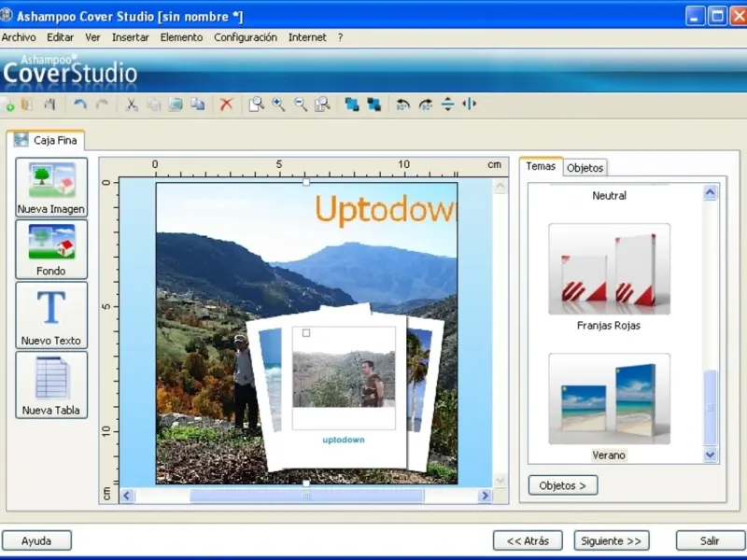Click the themes list scroll up arrow
Screen dimensions: 747x560
point(710,192)
